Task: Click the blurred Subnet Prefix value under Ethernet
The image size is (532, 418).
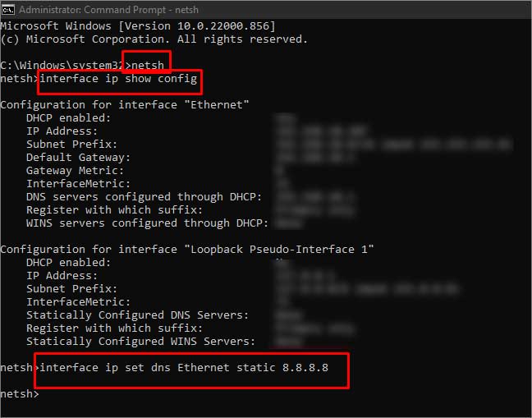Action: click(393, 145)
